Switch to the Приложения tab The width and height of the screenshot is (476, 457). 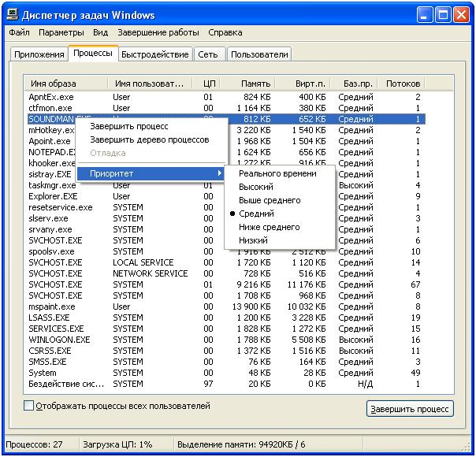39,54
